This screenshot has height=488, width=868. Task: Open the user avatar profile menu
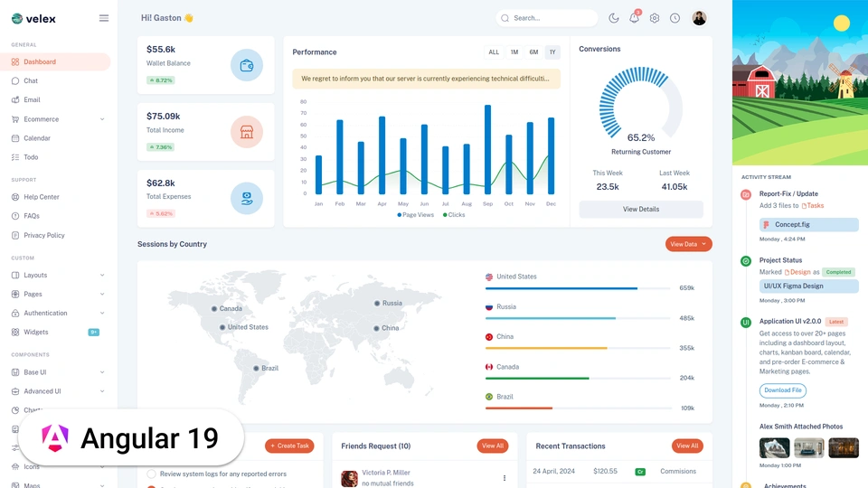[699, 18]
